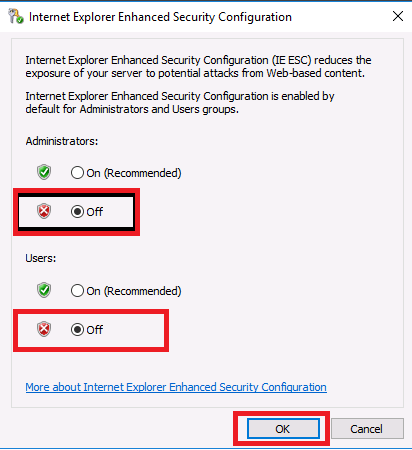Click the green shield icon under Users

44,290
